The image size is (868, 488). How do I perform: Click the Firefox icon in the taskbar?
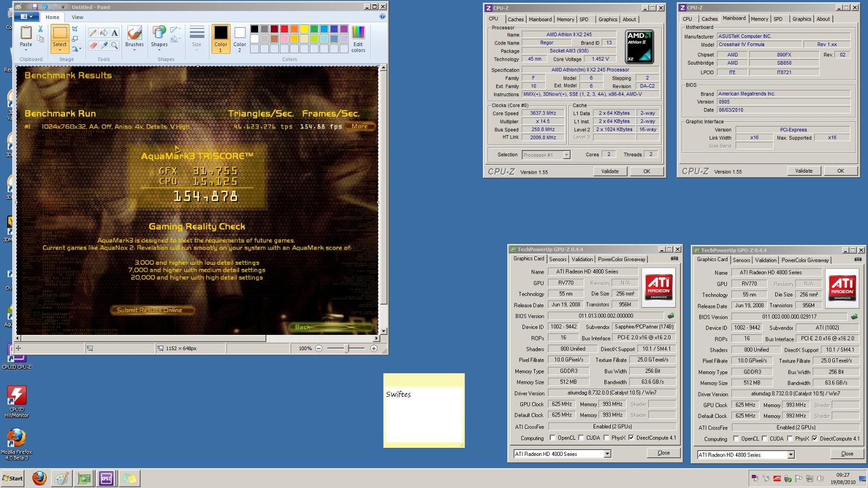pos(39,478)
